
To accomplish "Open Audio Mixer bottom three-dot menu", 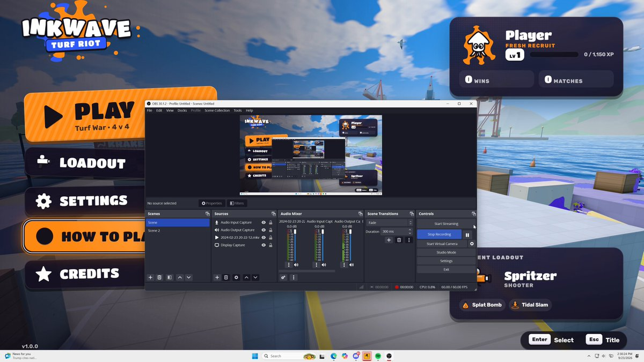I will (293, 277).
